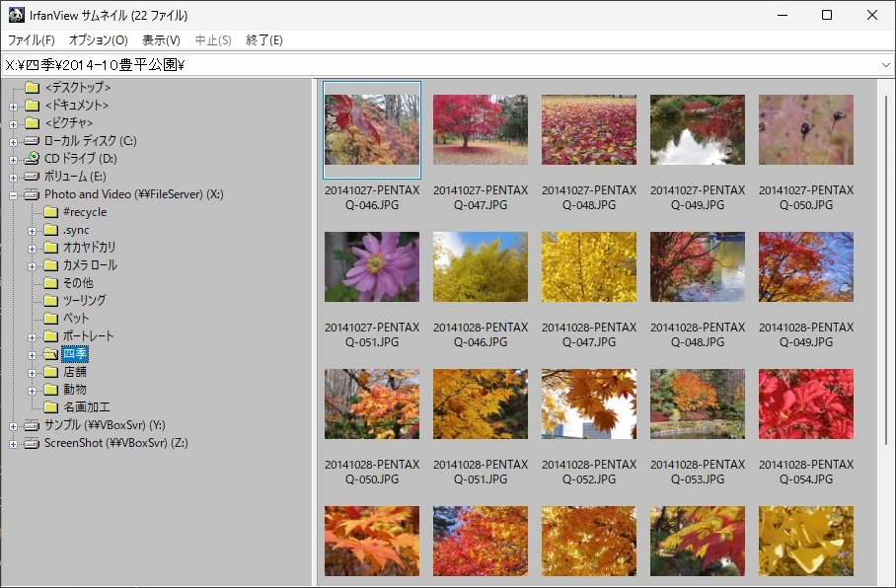
Task: Open the ファイル(F) menu
Action: click(31, 40)
